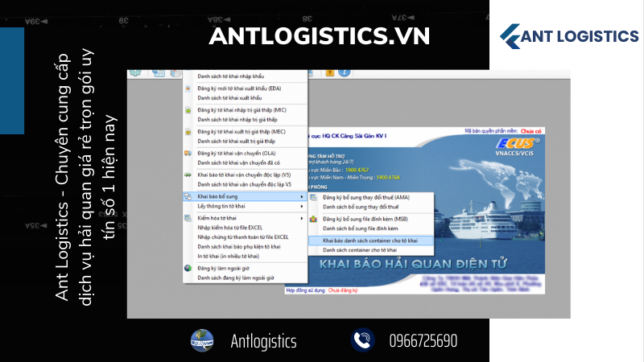Click the phone icon beside 0966725690
This screenshot has height=362, width=644.
[363, 341]
